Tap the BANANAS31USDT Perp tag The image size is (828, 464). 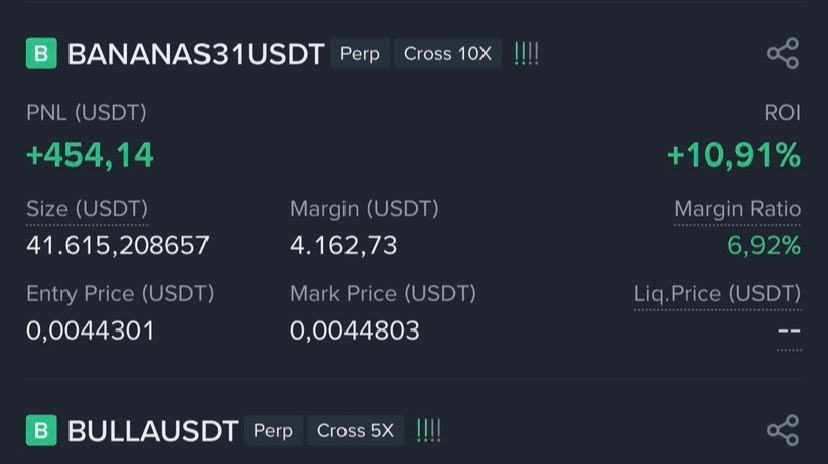[360, 54]
